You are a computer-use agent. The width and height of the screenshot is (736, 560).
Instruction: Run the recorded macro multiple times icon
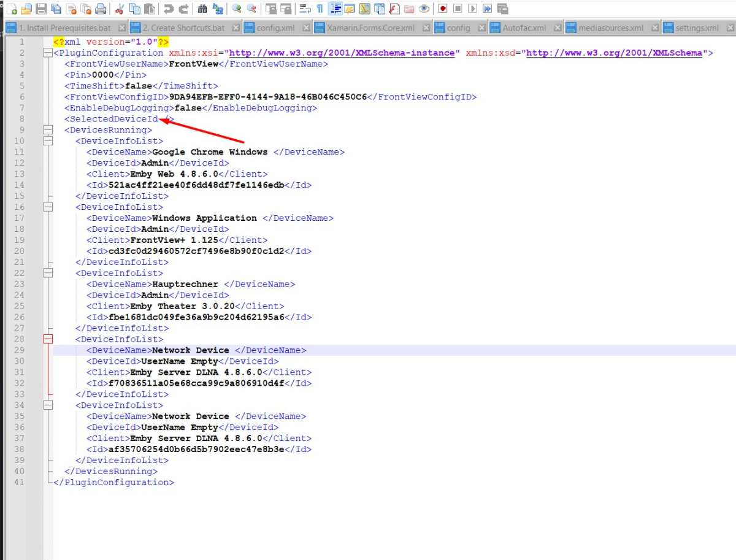[488, 9]
